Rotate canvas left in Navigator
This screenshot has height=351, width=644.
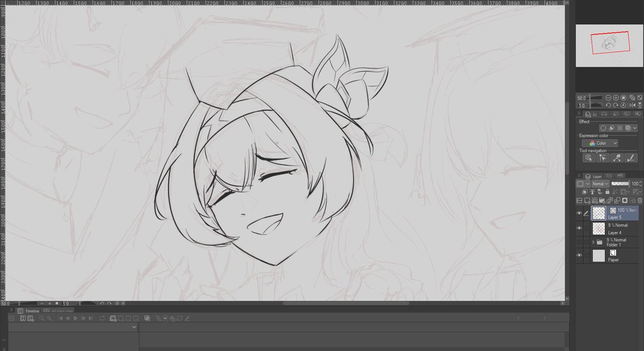point(608,105)
